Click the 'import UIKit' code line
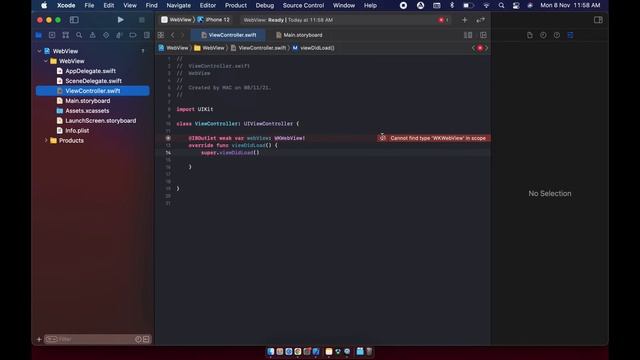Viewport: 640px width, 360px height. click(x=195, y=109)
